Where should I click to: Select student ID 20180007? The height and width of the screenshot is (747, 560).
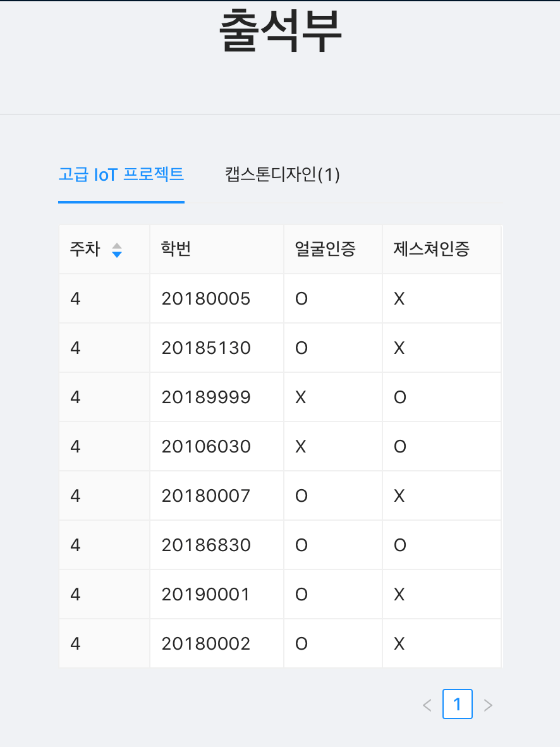(x=206, y=496)
